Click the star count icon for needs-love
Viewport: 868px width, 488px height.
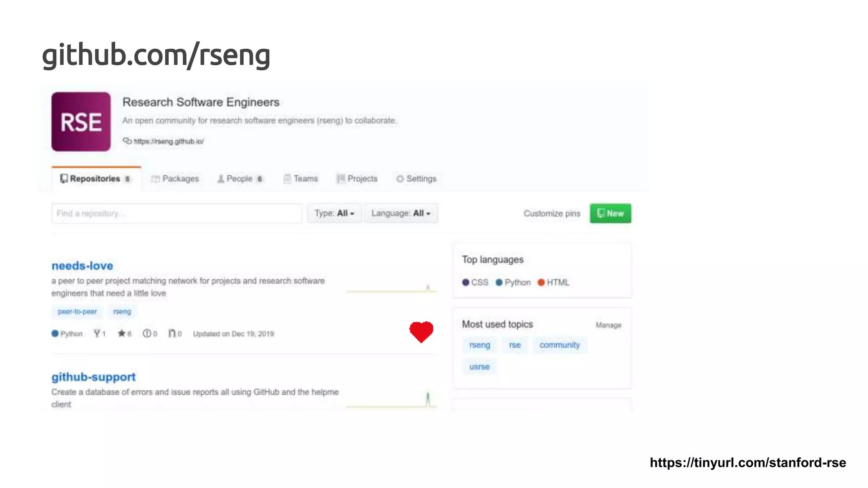122,333
